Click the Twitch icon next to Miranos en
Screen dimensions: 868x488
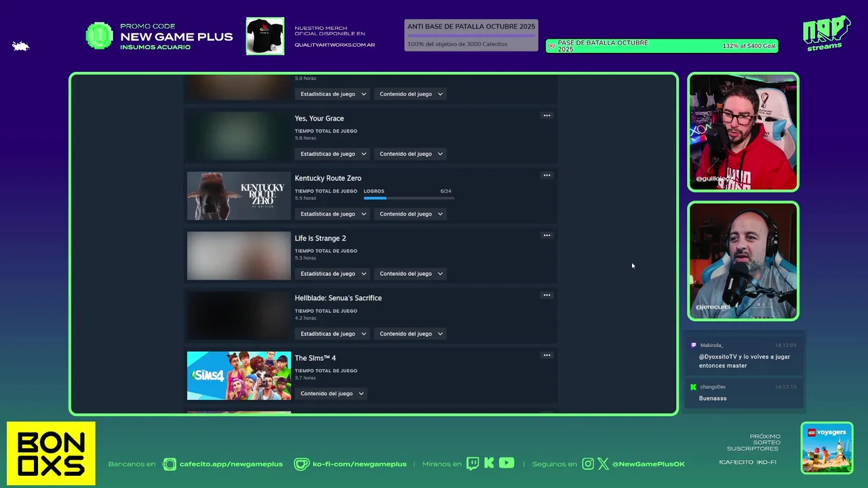pyautogui.click(x=472, y=464)
